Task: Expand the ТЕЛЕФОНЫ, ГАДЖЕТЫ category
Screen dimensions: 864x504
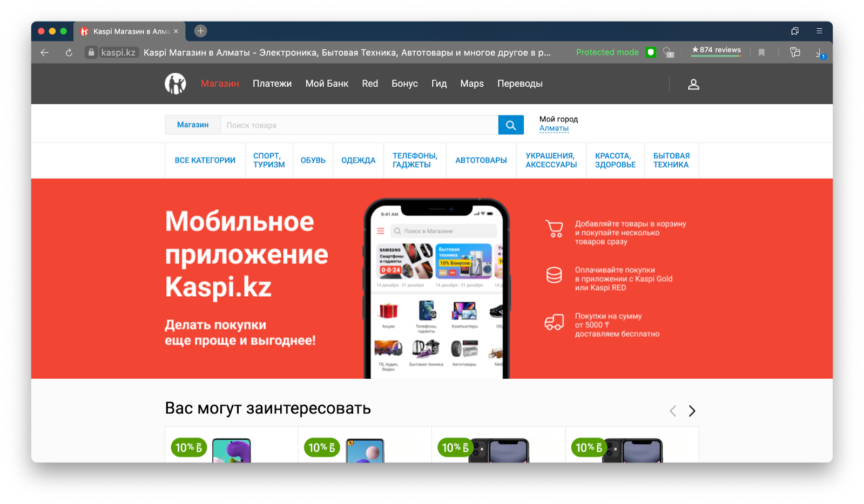Action: click(x=415, y=160)
